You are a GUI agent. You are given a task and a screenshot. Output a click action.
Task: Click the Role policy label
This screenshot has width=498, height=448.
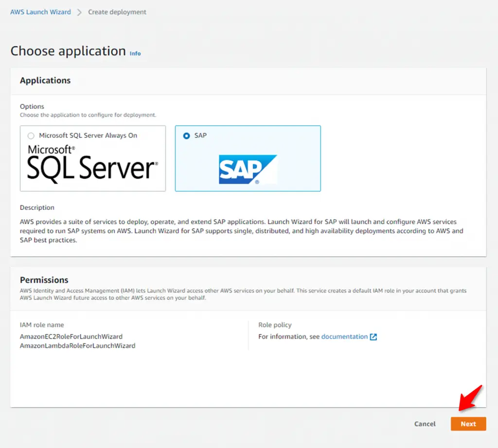[x=275, y=325]
